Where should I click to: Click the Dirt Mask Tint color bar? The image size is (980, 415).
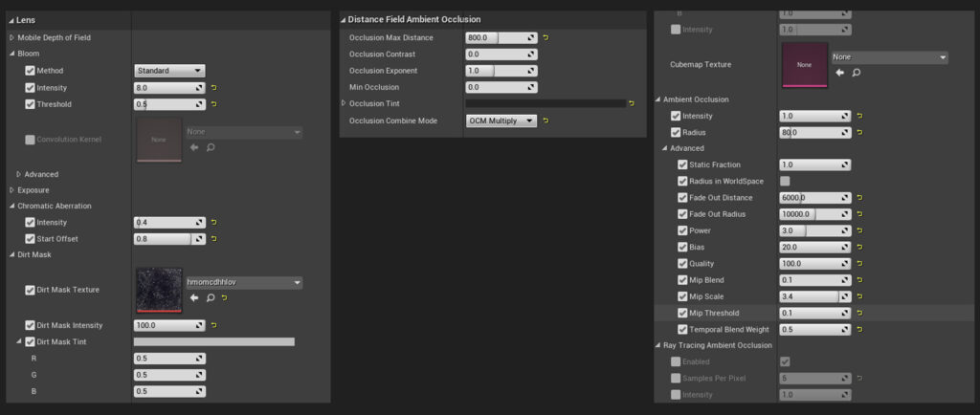(x=214, y=342)
